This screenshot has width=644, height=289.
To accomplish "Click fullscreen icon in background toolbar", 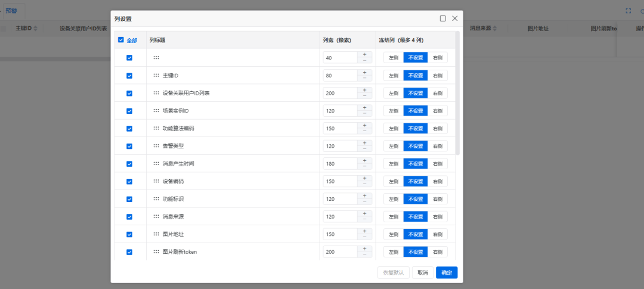I will pyautogui.click(x=628, y=11).
